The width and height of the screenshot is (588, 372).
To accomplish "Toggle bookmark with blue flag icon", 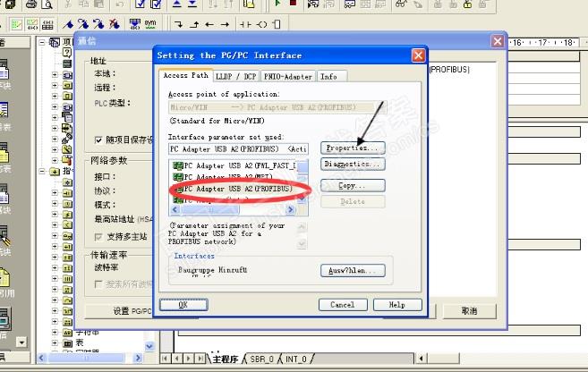I will click(68, 24).
